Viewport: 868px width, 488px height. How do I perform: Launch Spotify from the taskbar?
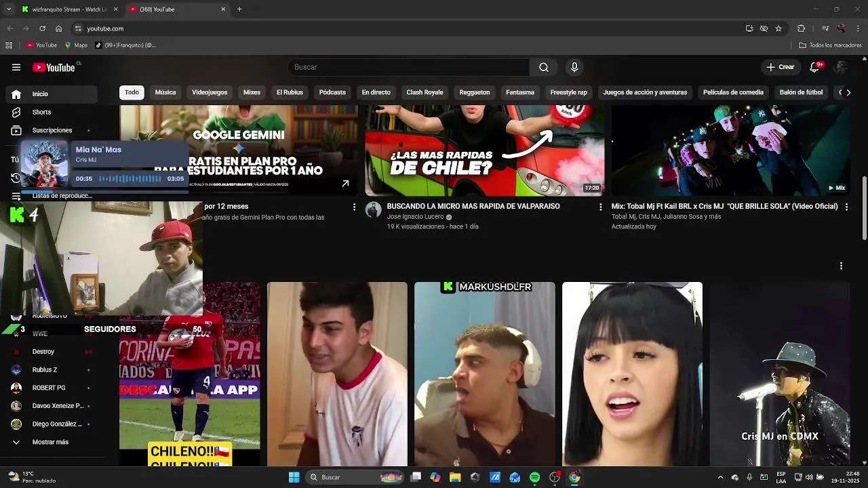click(534, 477)
